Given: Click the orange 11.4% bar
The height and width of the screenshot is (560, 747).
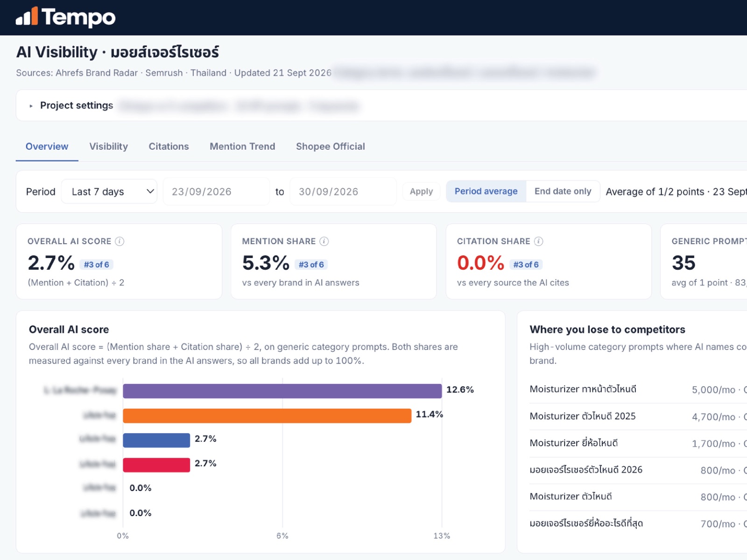Looking at the screenshot, I should tap(267, 416).
